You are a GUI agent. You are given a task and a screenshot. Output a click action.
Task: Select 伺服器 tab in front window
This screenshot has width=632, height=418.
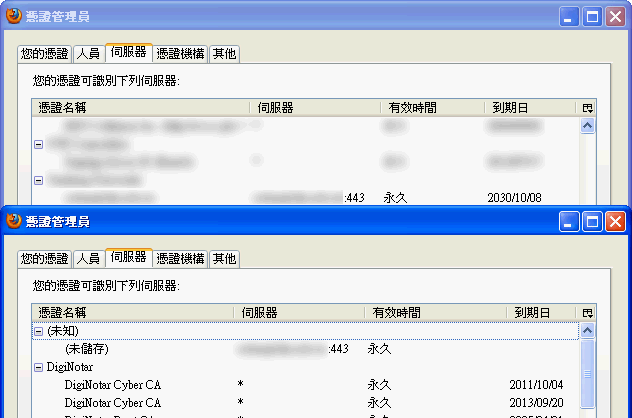click(x=129, y=257)
